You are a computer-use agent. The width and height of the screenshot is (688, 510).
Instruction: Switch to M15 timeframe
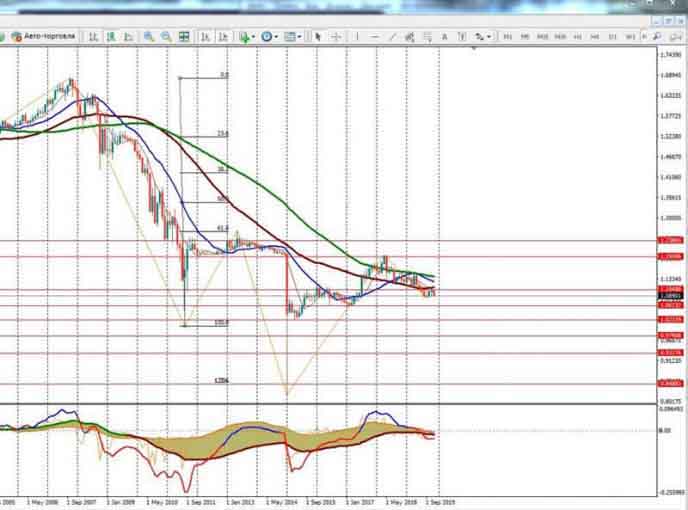pyautogui.click(x=542, y=37)
